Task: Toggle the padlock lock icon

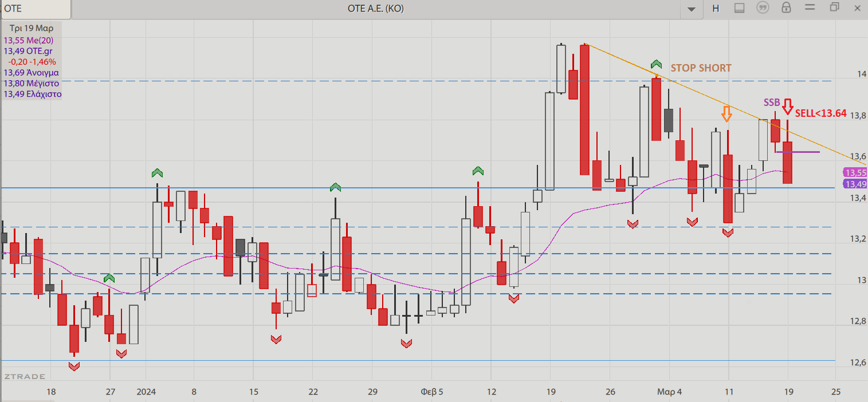Action: 786,8
